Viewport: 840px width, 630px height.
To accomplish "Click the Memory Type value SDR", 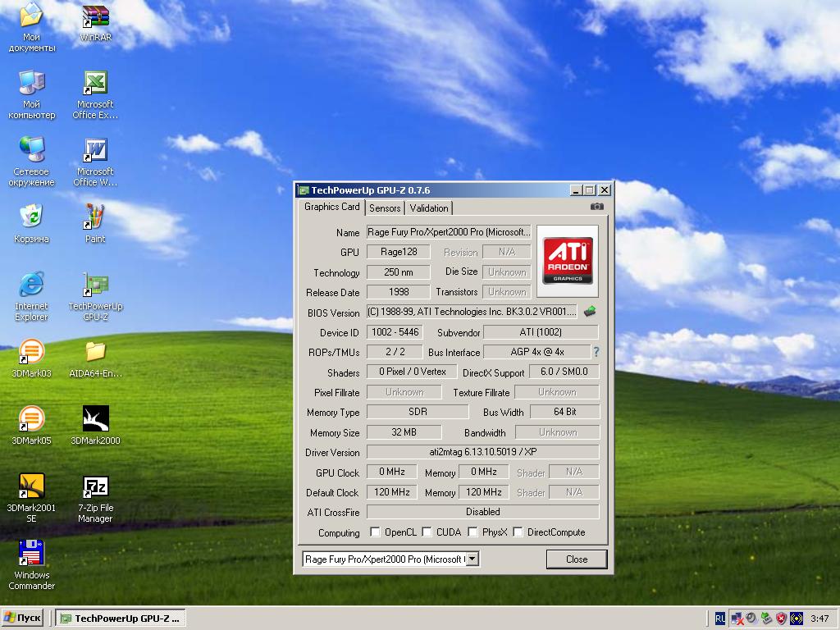I will click(418, 412).
